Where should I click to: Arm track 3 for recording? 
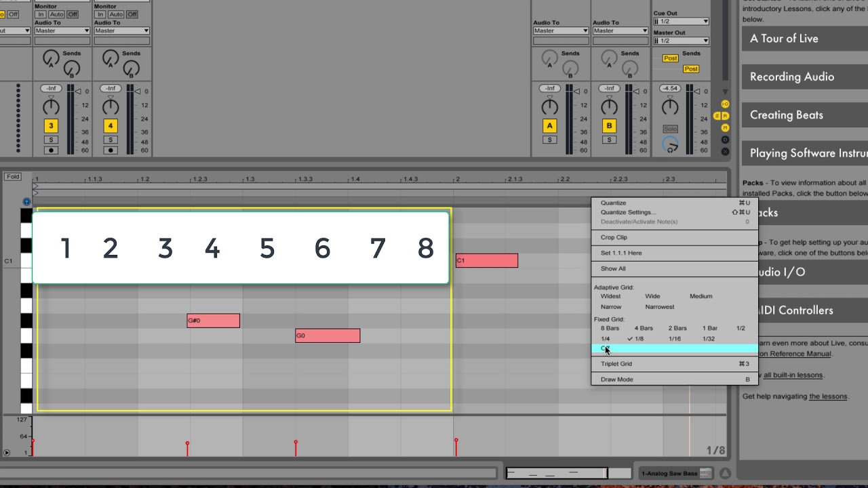[51, 150]
